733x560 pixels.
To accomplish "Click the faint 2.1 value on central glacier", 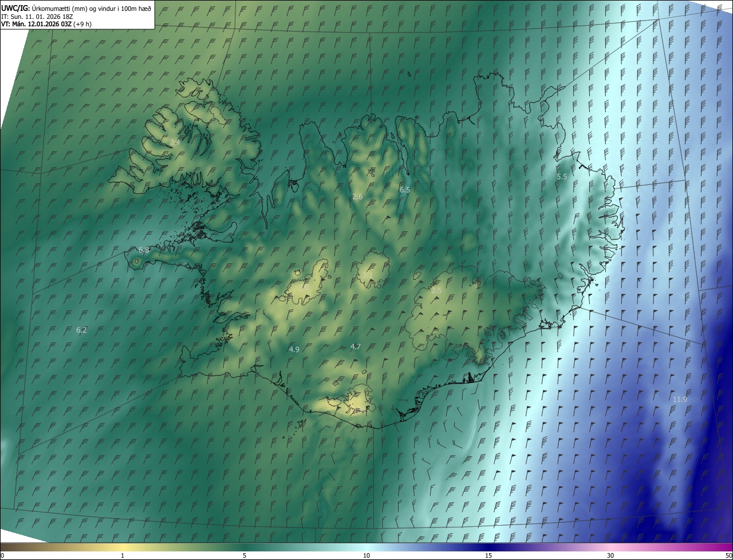I will (368, 275).
